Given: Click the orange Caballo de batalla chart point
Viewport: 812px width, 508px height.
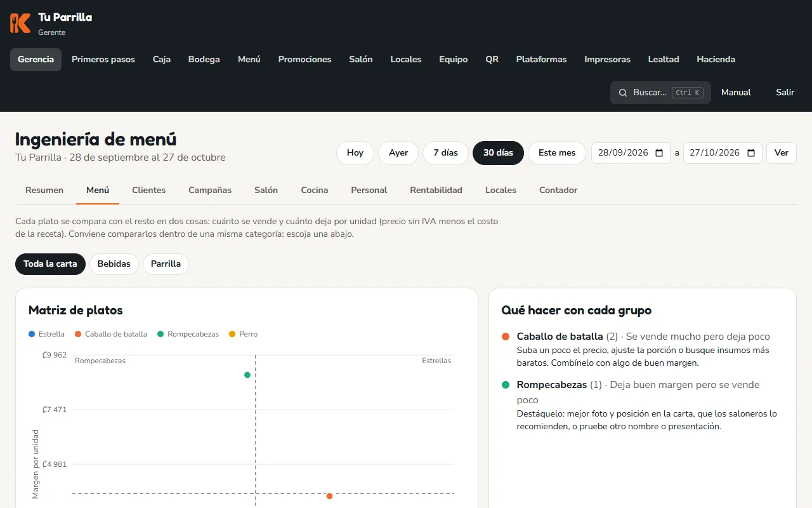Looking at the screenshot, I should coord(329,496).
